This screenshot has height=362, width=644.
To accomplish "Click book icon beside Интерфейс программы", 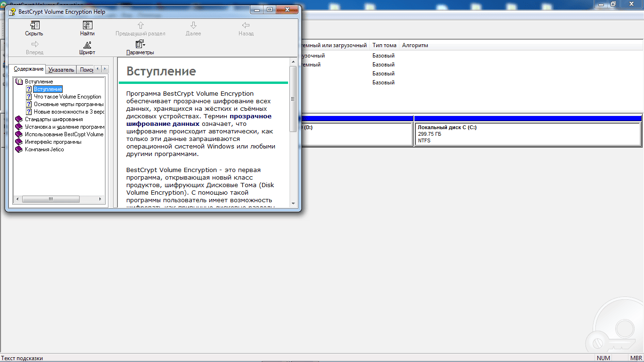I will [19, 142].
